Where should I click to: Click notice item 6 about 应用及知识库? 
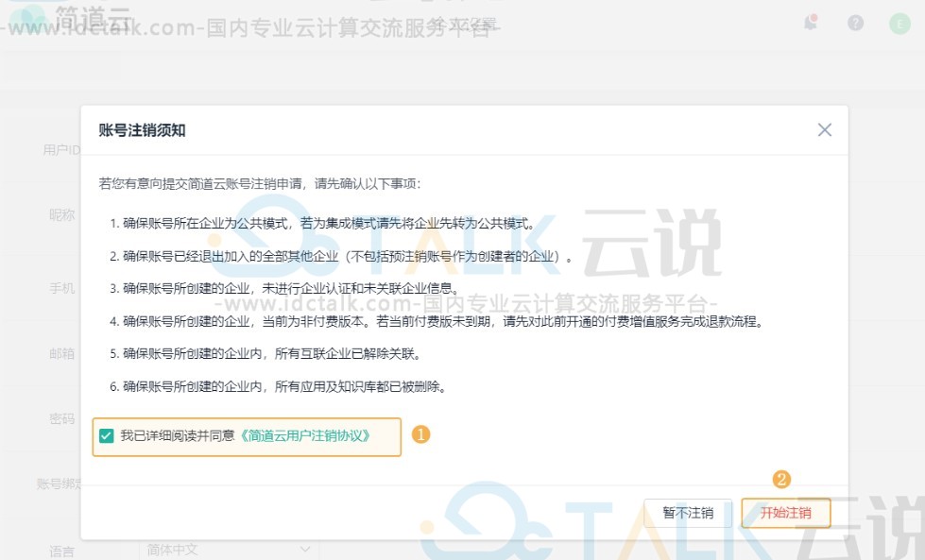tap(278, 386)
